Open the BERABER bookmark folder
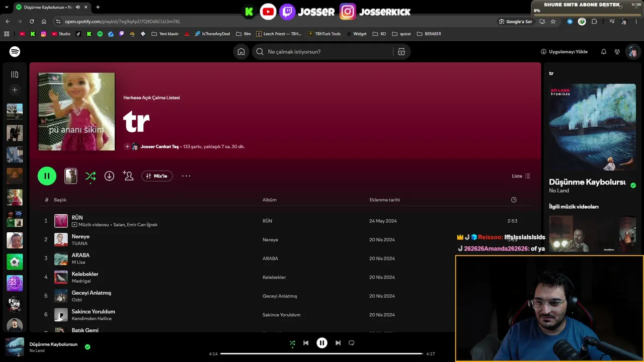 [x=429, y=34]
